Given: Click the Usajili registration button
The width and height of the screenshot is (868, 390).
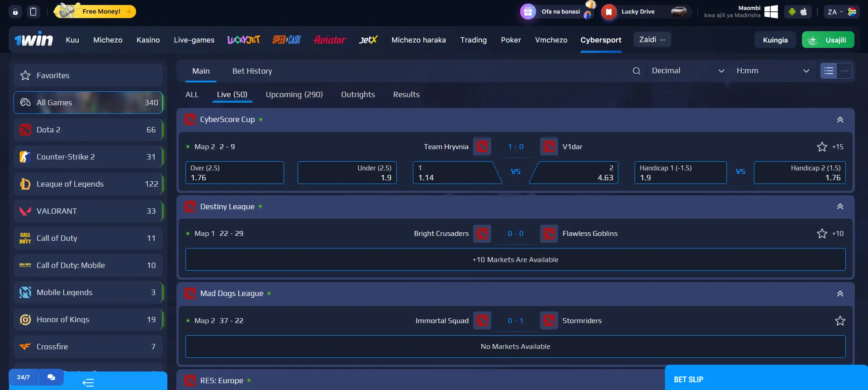Looking at the screenshot, I should pos(828,40).
